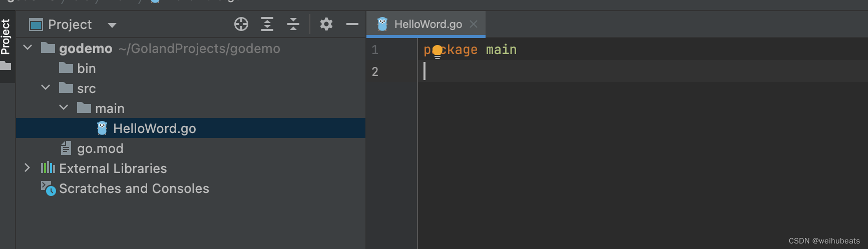The width and height of the screenshot is (868, 249).
Task: Select the bin folder in the tree
Action: coord(86,68)
